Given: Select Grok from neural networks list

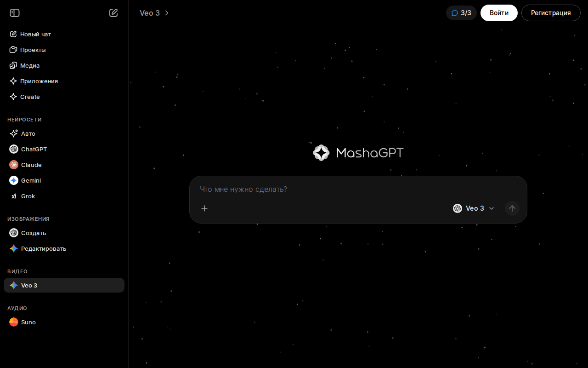Looking at the screenshot, I should point(64,196).
